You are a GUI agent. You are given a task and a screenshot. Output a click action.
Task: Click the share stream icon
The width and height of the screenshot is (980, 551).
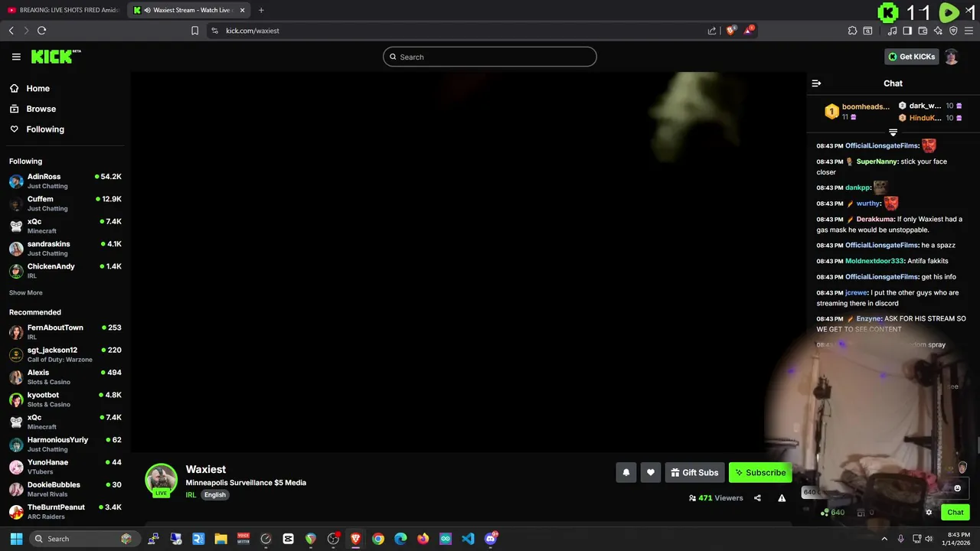(x=757, y=498)
